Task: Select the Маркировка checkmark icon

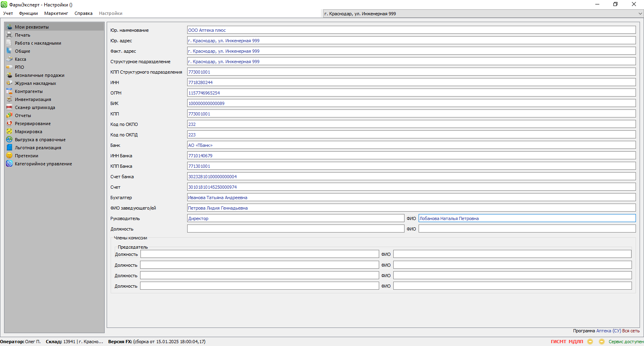Action: click(x=9, y=132)
